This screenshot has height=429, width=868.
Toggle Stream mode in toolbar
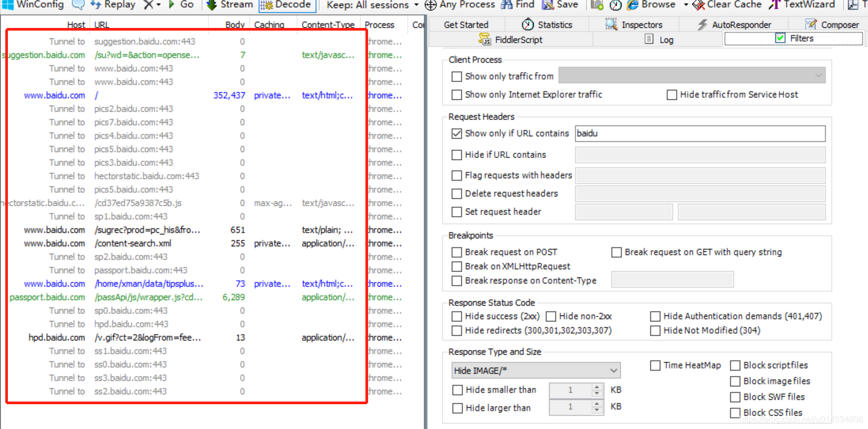click(x=230, y=5)
